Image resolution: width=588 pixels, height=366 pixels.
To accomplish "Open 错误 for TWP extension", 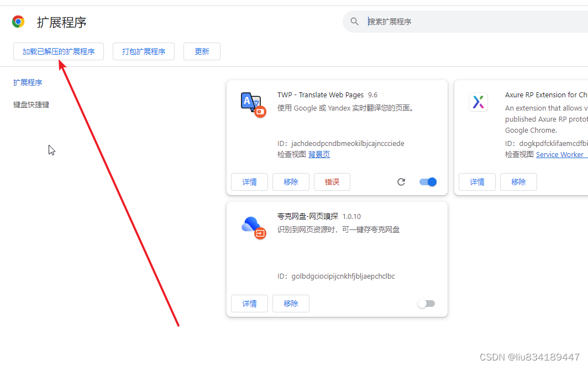I will [x=332, y=182].
